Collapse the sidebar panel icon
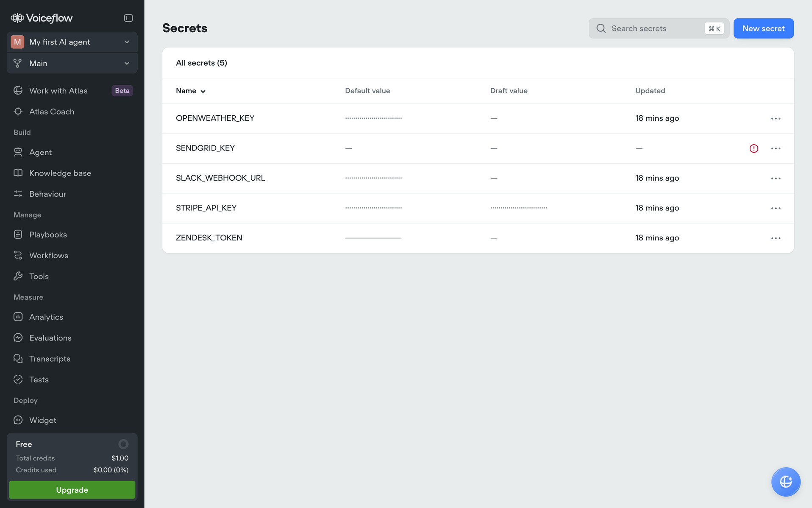 pyautogui.click(x=128, y=18)
